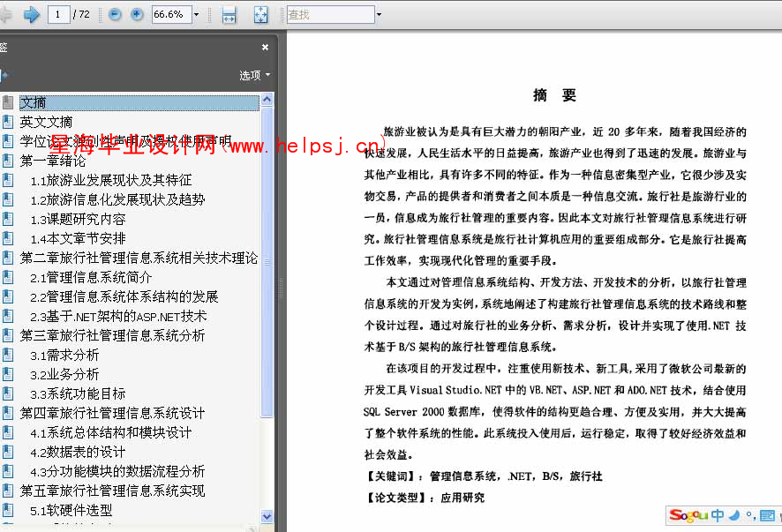Go to next page with the blue arrow
This screenshot has height=532, width=782.
tap(32, 14)
